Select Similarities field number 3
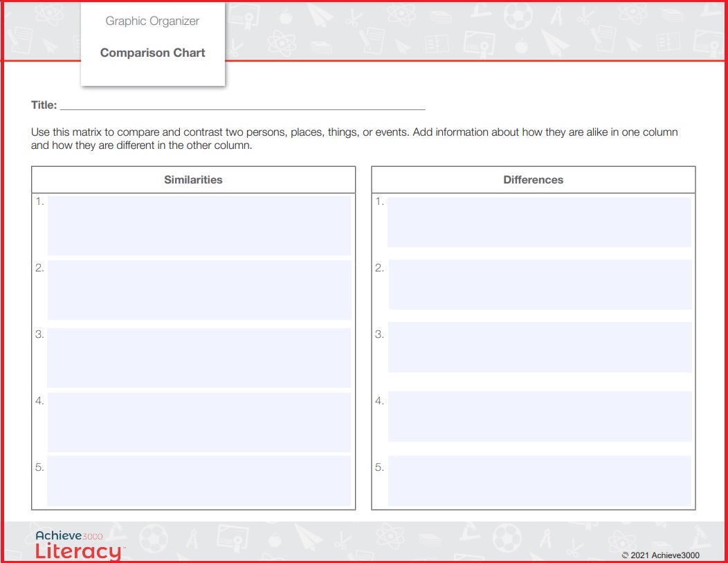This screenshot has height=563, width=728. pyautogui.click(x=199, y=358)
